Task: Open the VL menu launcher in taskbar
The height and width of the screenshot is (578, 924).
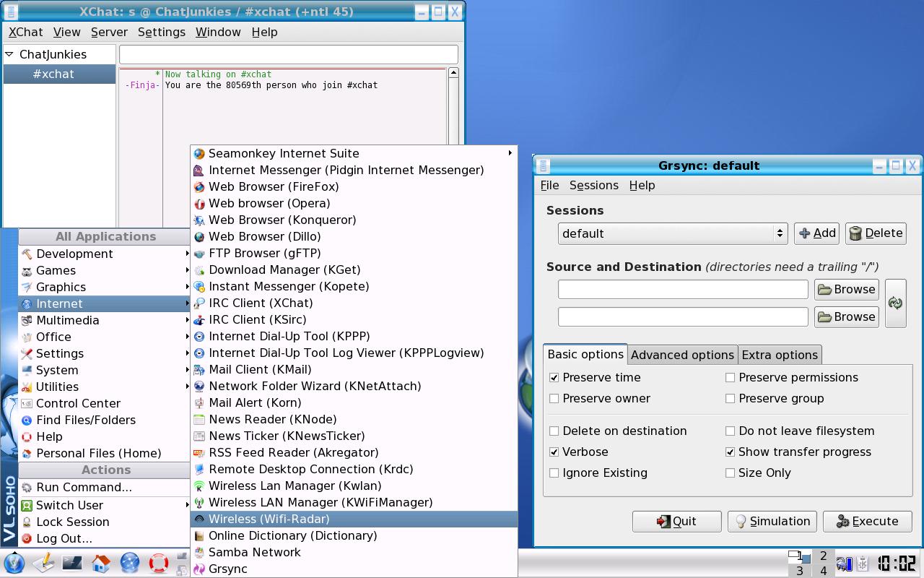Action: point(14,562)
